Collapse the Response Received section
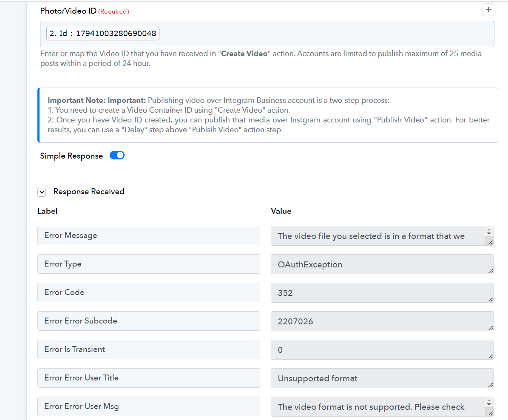Image resolution: width=508 pixels, height=420 pixels. click(42, 192)
